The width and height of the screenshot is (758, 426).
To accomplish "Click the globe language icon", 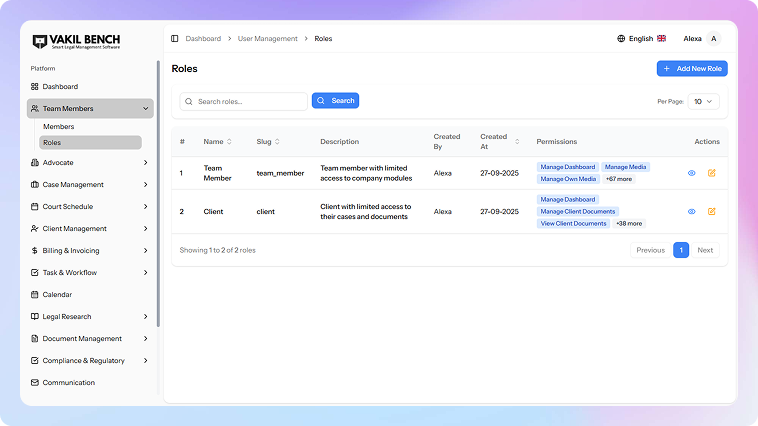I will pyautogui.click(x=621, y=39).
